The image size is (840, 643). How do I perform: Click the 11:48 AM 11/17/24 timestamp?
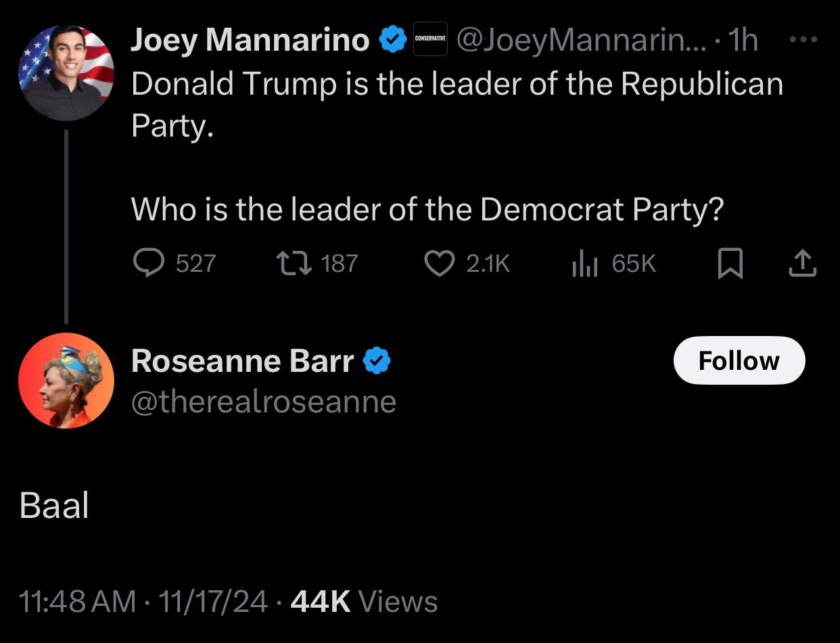pyautogui.click(x=144, y=601)
